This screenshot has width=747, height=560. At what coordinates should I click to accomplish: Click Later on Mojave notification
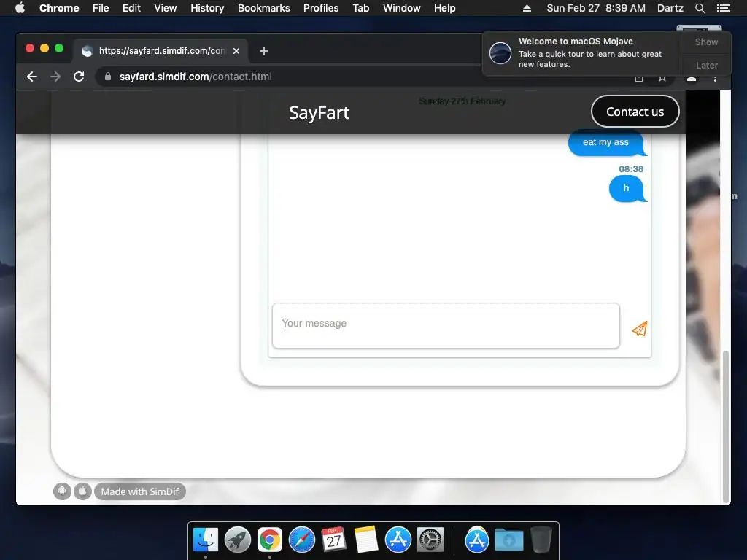click(x=706, y=65)
